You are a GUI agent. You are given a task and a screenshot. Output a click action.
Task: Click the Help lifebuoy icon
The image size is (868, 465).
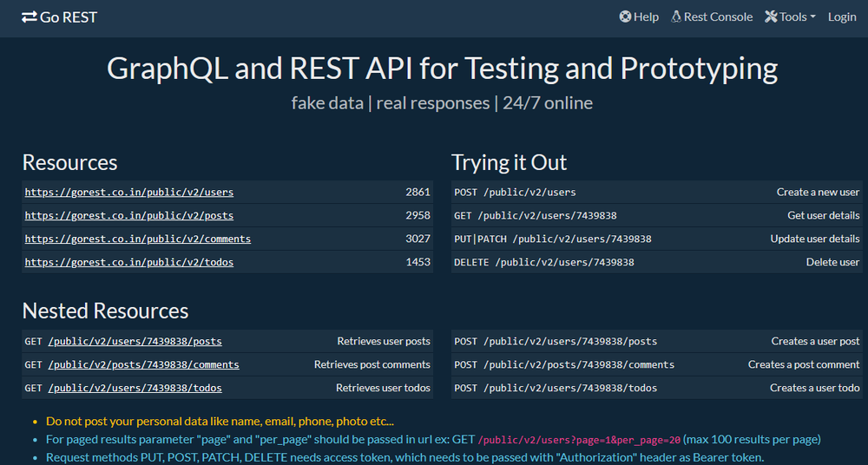click(x=625, y=16)
